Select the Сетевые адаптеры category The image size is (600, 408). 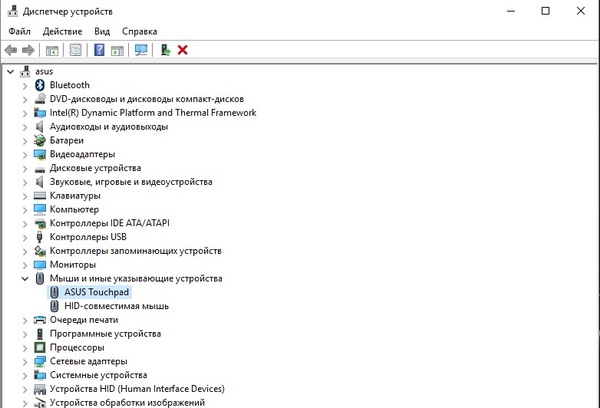pyautogui.click(x=88, y=361)
